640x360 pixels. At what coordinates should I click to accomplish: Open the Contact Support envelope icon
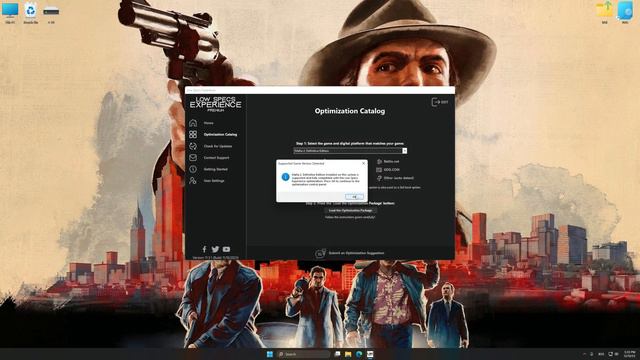point(193,158)
